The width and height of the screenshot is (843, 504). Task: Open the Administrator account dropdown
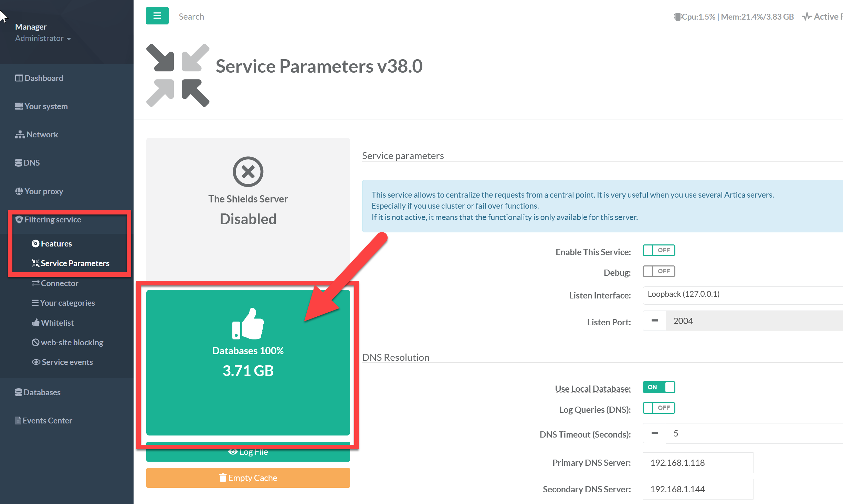(43, 38)
